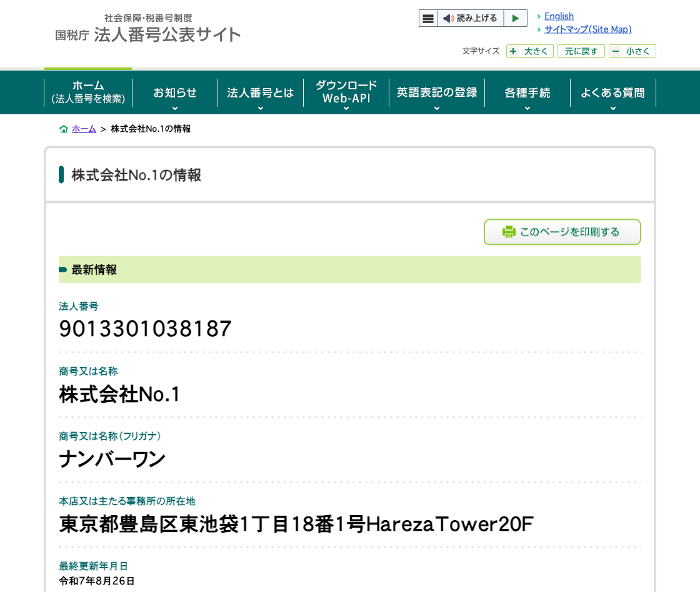Click the breadcrumb home icon
The width and height of the screenshot is (700, 592).
click(63, 129)
